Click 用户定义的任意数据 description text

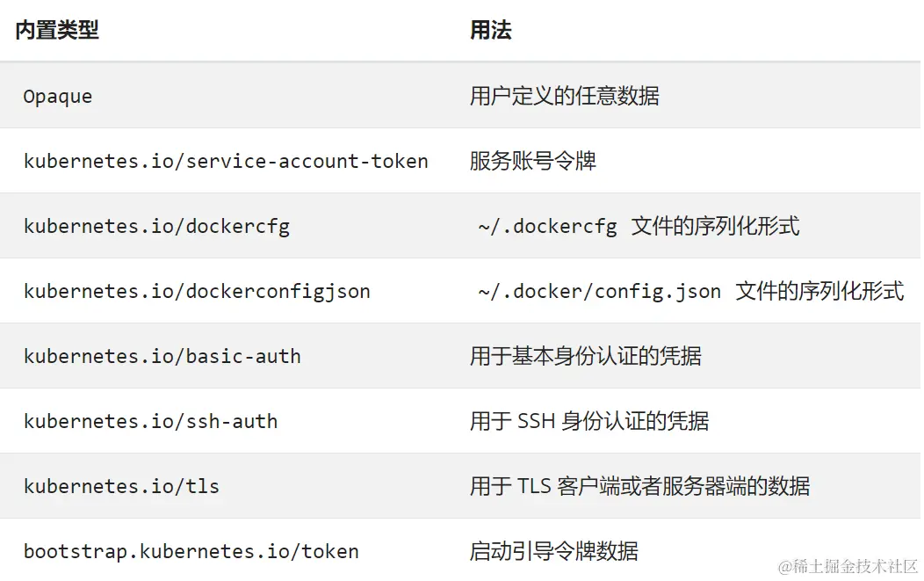tap(564, 96)
